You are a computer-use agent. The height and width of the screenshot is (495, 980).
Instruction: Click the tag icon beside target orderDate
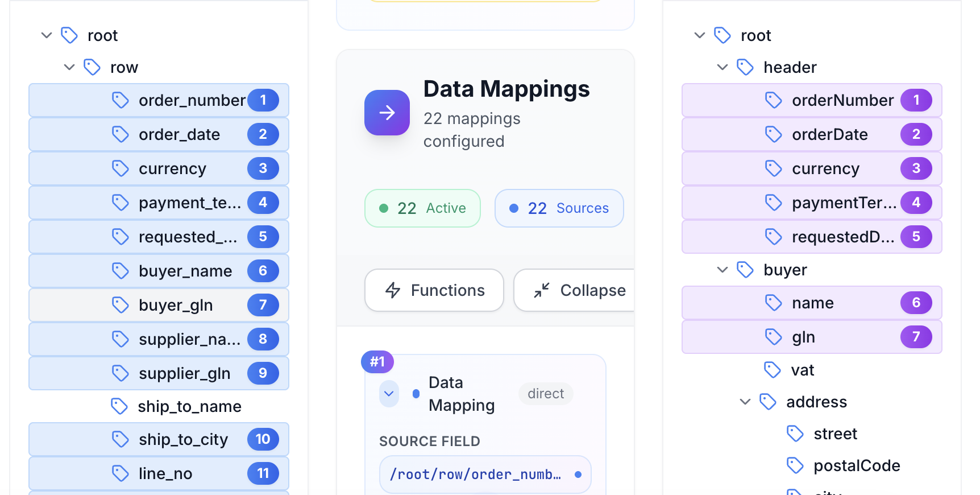(774, 134)
